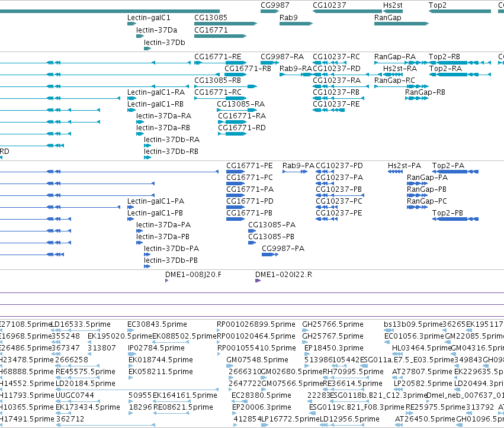The width and height of the screenshot is (504, 428).
Task: Select the IP02784.5prime EST label
Action: tap(156, 348)
